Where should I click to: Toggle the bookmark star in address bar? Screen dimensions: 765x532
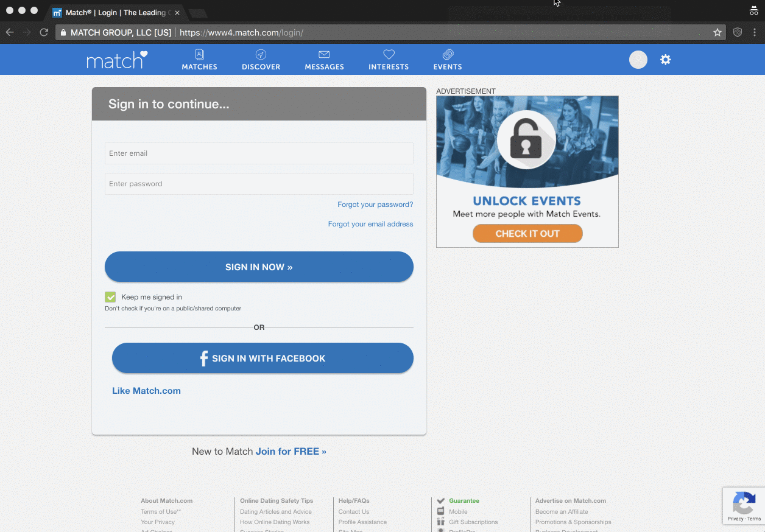click(717, 32)
